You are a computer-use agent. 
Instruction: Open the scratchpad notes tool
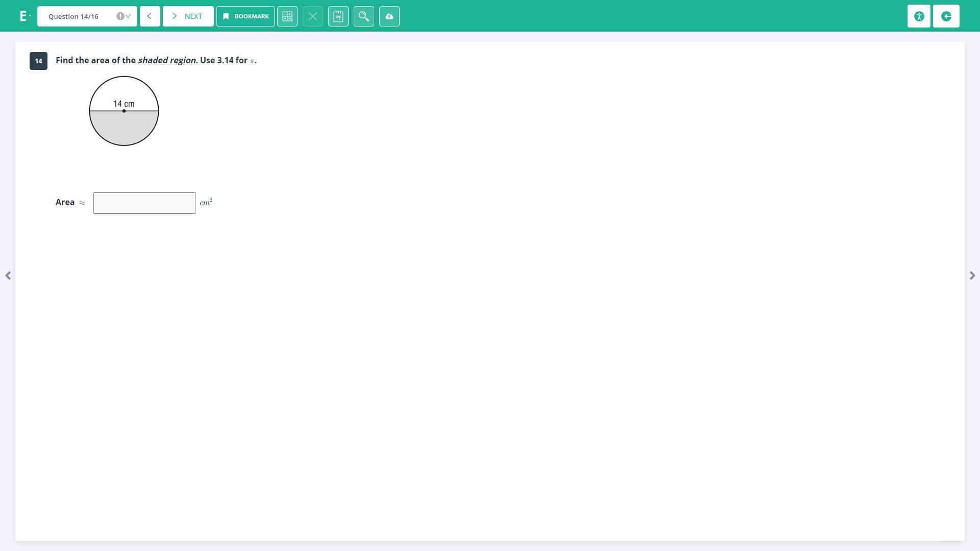pos(338,16)
